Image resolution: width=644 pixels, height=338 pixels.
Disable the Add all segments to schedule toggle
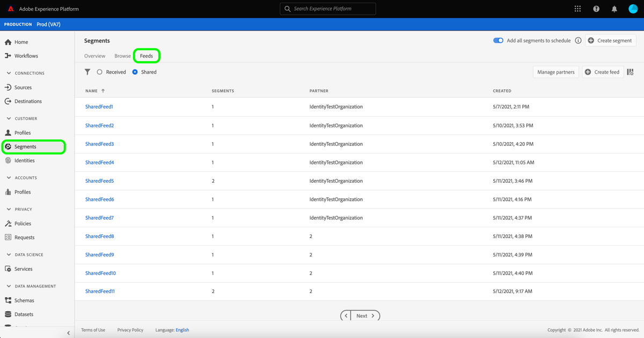[x=498, y=40]
